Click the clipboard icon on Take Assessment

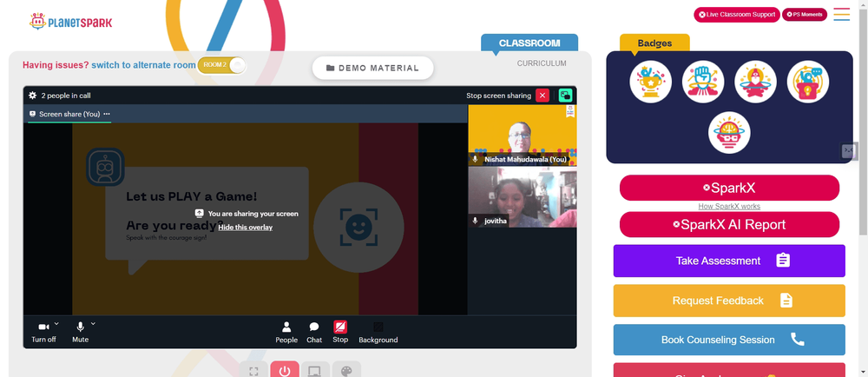pos(783,261)
